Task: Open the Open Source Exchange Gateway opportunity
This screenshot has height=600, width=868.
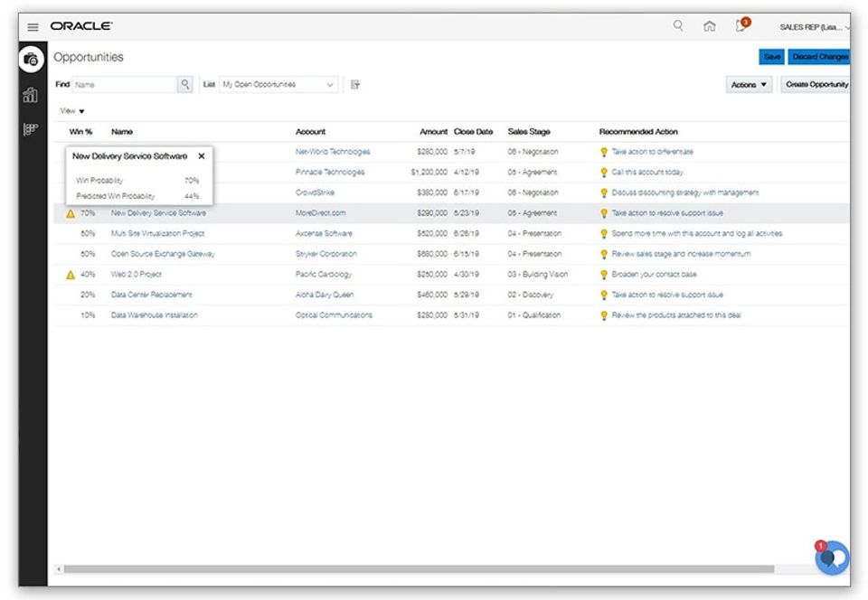Action: coord(163,254)
